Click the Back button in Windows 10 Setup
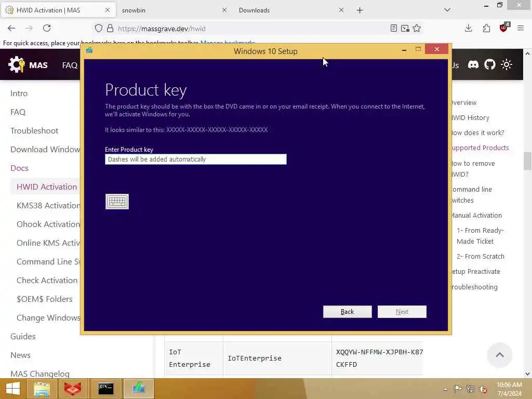 click(347, 312)
